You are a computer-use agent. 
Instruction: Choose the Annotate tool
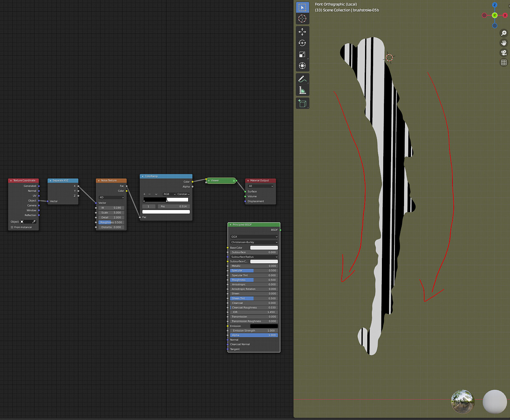[302, 79]
